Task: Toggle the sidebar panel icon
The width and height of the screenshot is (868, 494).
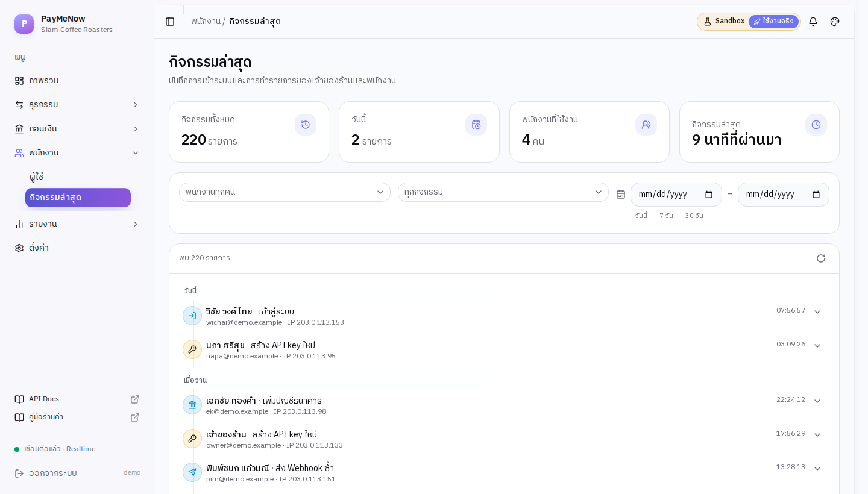Action: click(x=170, y=22)
